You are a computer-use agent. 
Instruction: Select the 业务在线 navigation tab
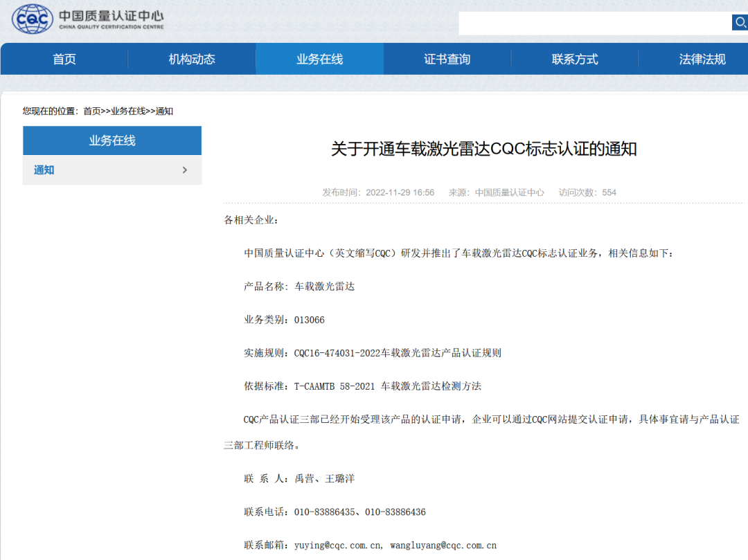click(x=319, y=60)
